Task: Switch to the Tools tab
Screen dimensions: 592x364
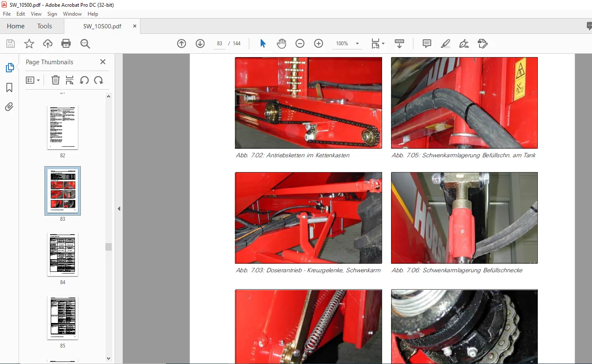Action: 44,26
